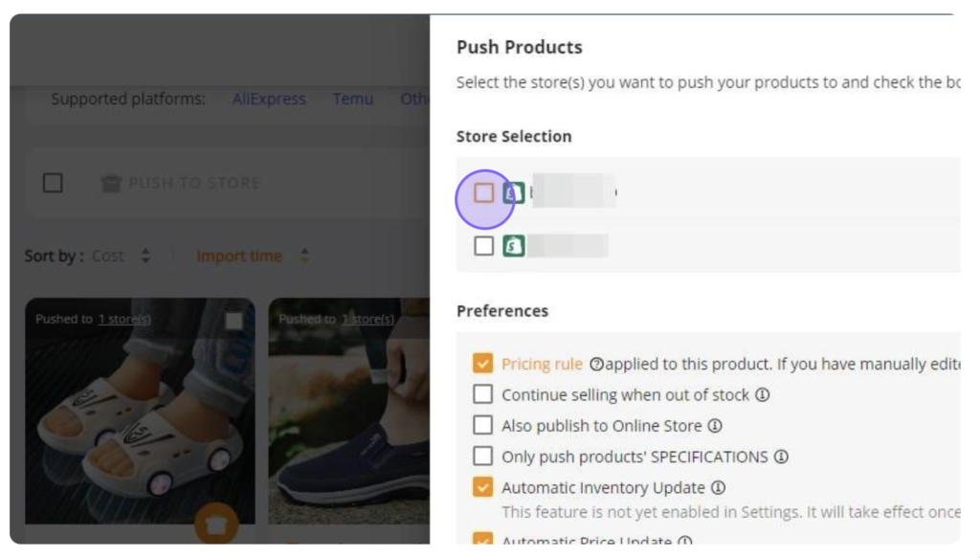Toggle sort arrows next to Import time
Screen dimensions: 980x558
[304, 256]
